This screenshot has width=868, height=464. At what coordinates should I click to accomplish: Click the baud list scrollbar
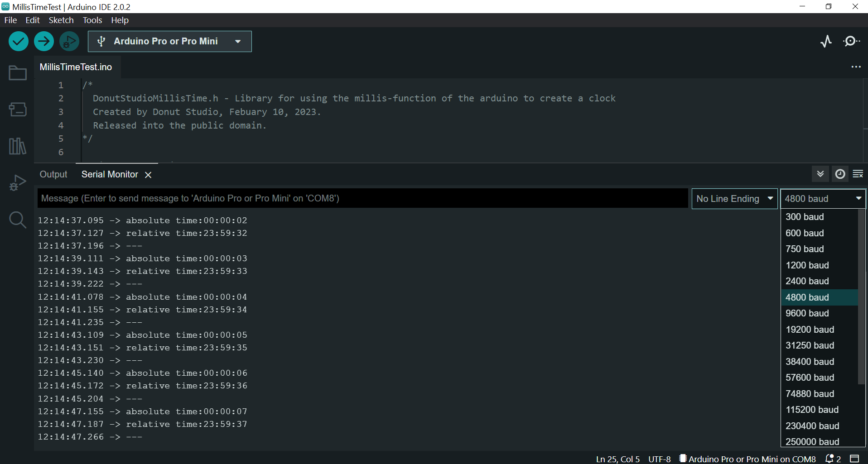(861, 297)
